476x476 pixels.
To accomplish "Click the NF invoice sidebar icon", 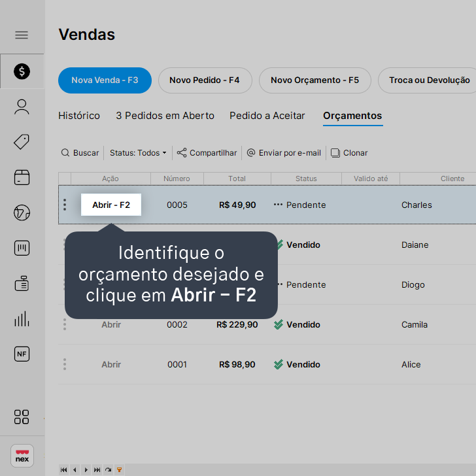I will (22, 354).
